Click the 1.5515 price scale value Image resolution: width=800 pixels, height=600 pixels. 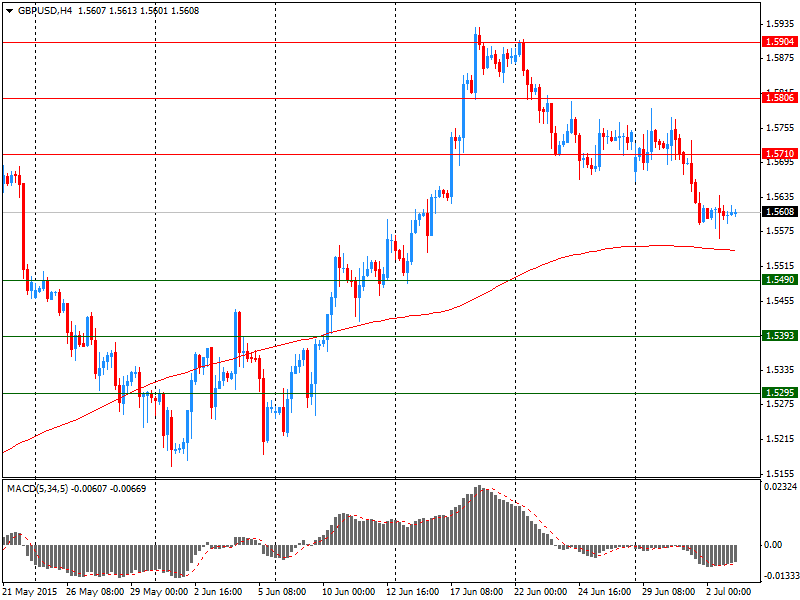pos(780,266)
